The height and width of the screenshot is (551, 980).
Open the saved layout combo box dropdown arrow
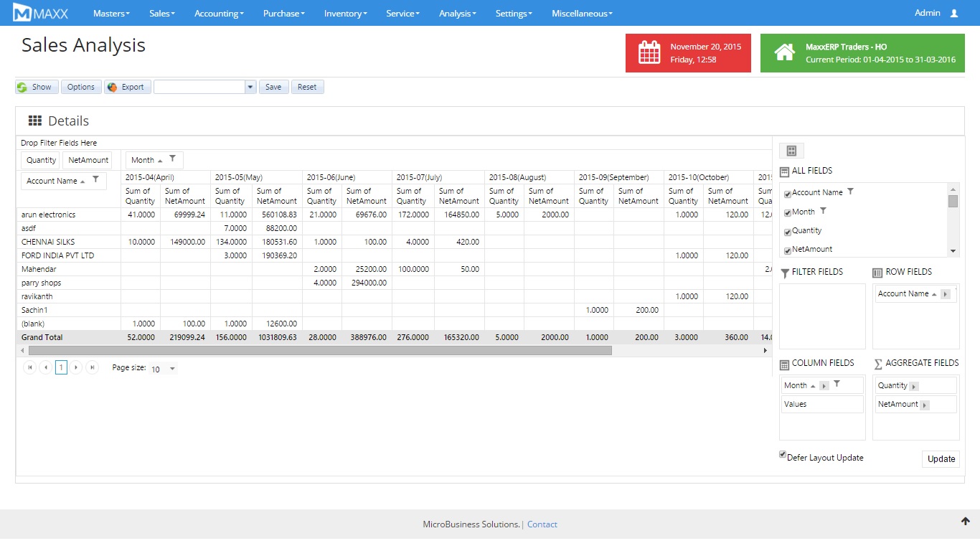(250, 87)
